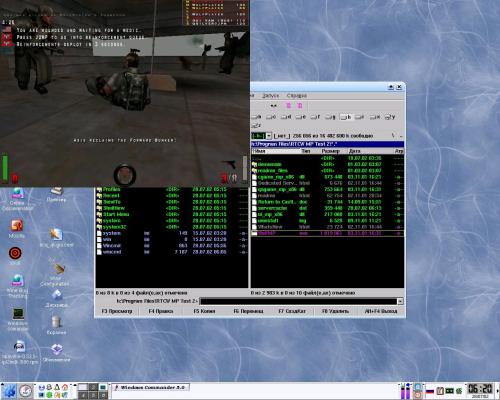This screenshot has width=500, height=400.
Task: Activate Windows Commander 5.0 taskbar button
Action: click(151, 387)
